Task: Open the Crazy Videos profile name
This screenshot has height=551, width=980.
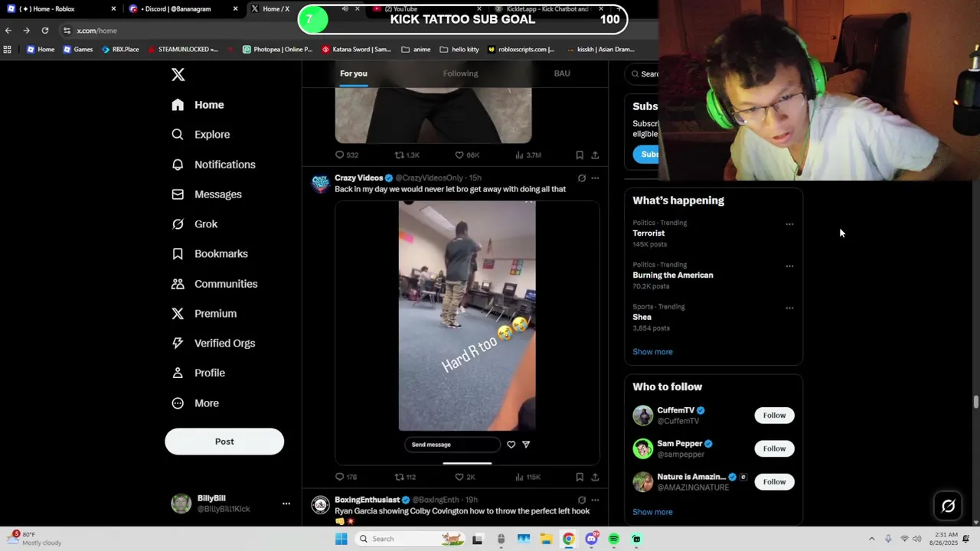Action: (x=358, y=178)
